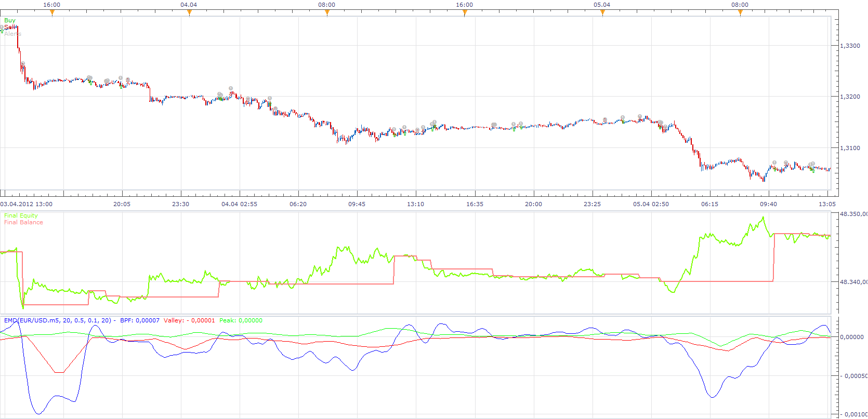
Task: Click the orange marker under 04.04 date
Action: coord(189,13)
